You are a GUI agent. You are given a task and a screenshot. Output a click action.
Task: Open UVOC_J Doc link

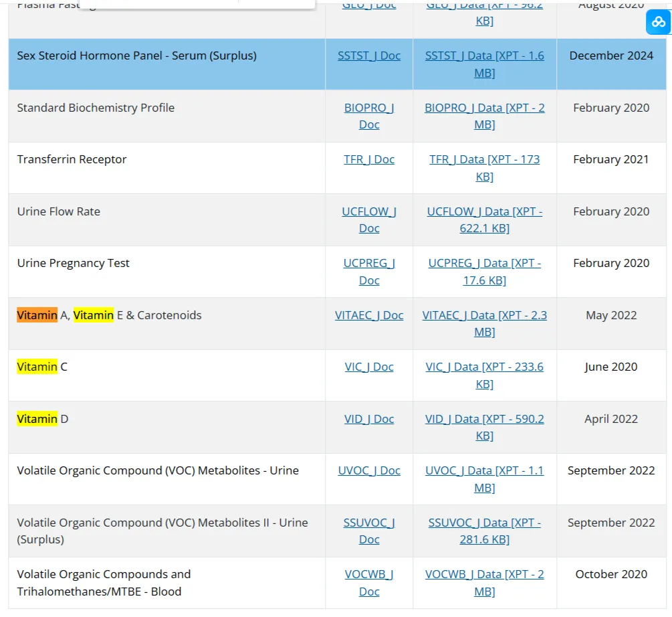click(369, 471)
